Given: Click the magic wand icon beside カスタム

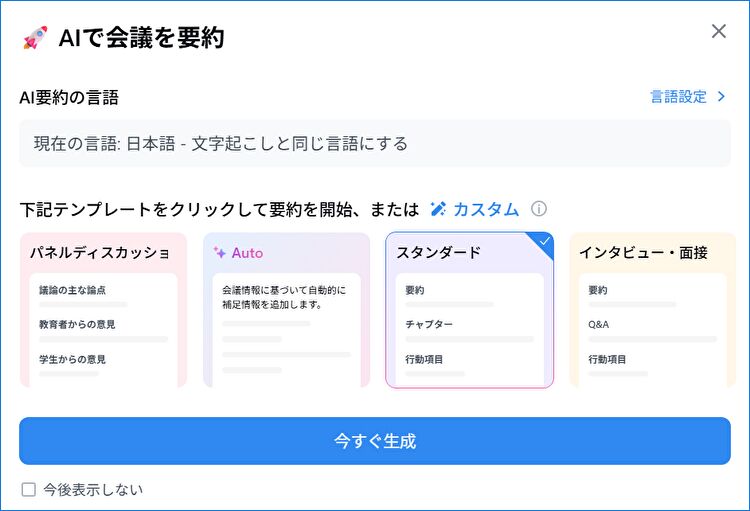Looking at the screenshot, I should click(438, 209).
